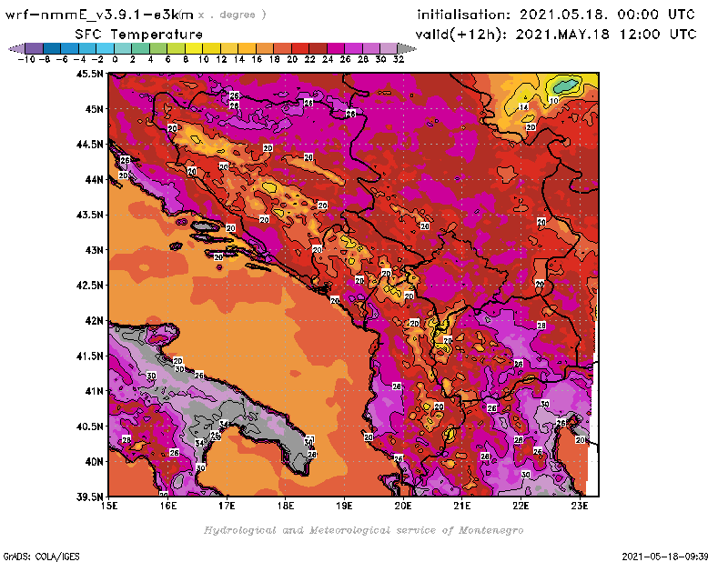Click the model name 'wrf-nmmE_v3.9.1-e3km' text

(x=99, y=15)
